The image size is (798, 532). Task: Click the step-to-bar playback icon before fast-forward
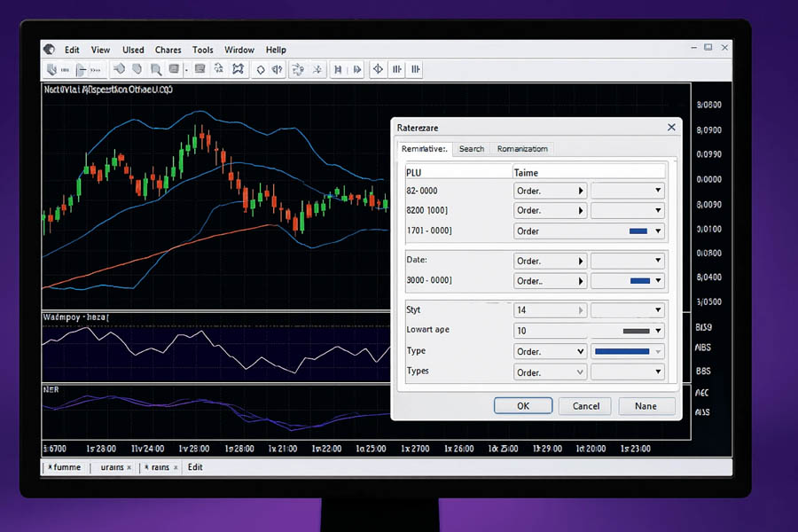pyautogui.click(x=338, y=69)
